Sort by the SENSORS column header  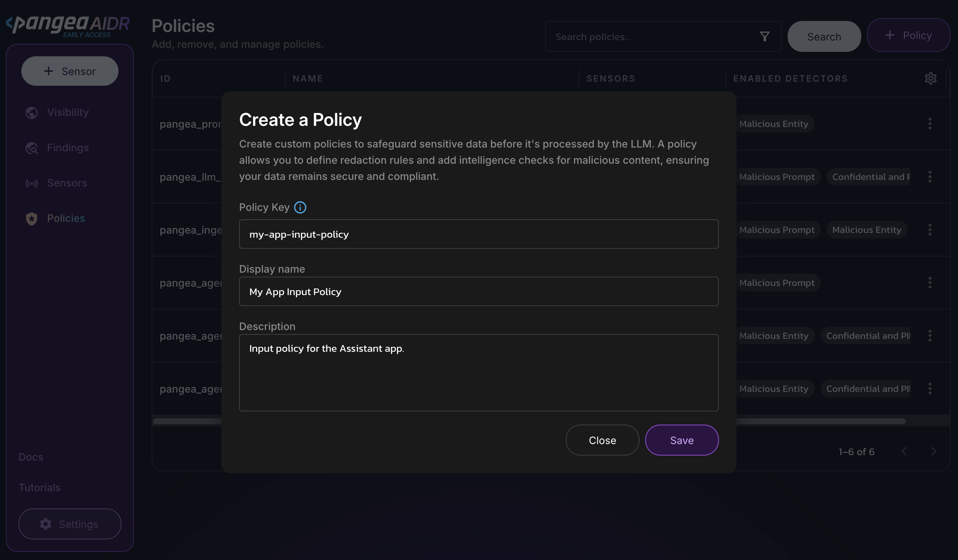point(611,78)
